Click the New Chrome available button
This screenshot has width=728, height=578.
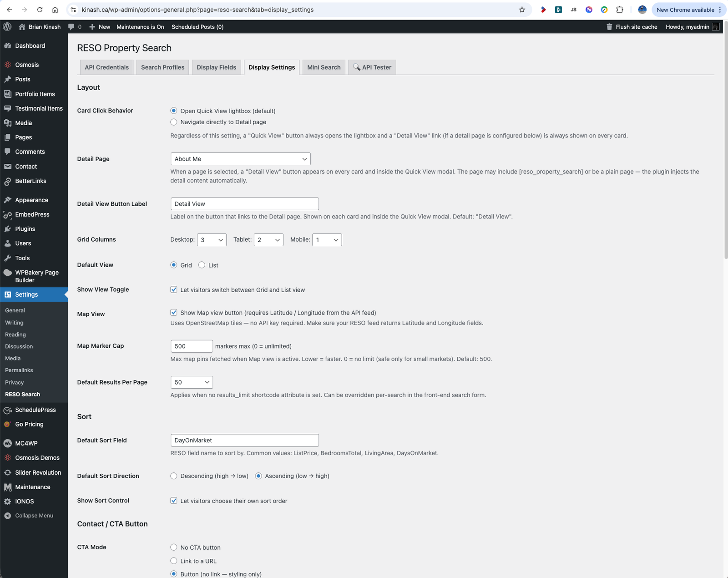coord(685,10)
